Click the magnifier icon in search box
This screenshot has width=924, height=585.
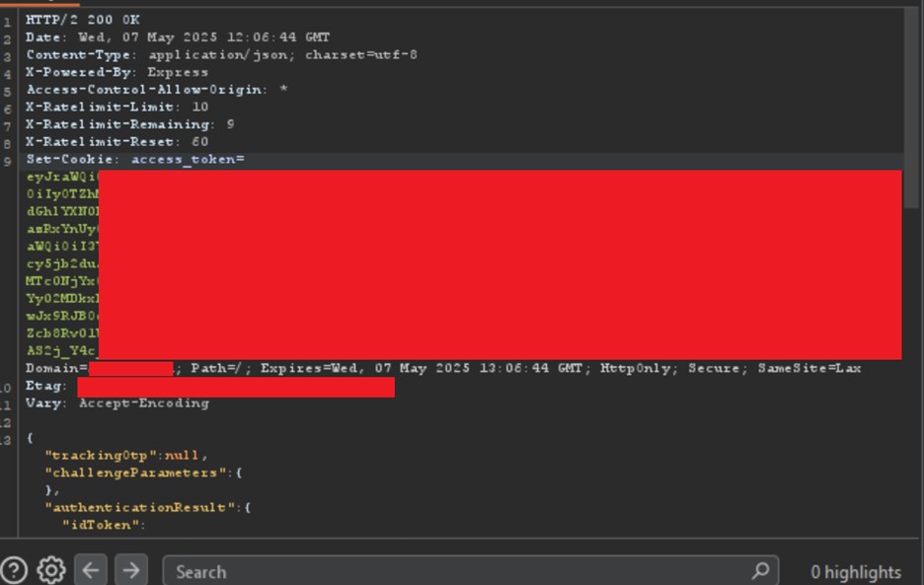(x=760, y=570)
